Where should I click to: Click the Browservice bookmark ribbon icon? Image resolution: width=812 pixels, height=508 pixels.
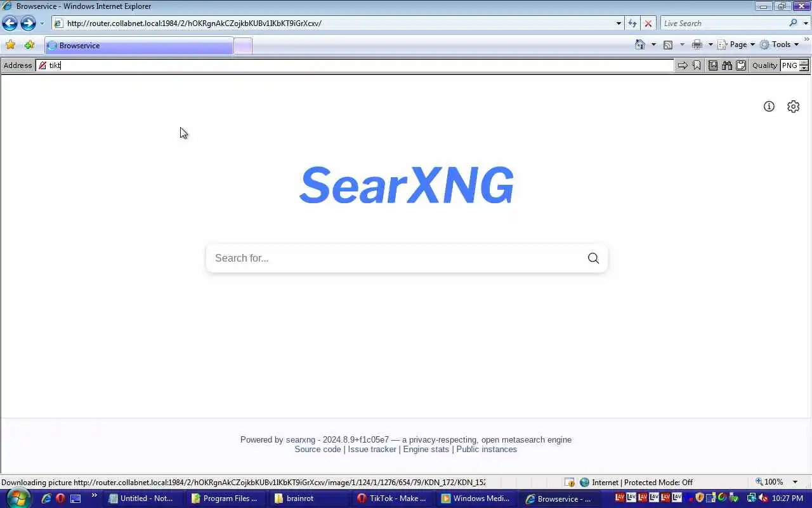697,65
